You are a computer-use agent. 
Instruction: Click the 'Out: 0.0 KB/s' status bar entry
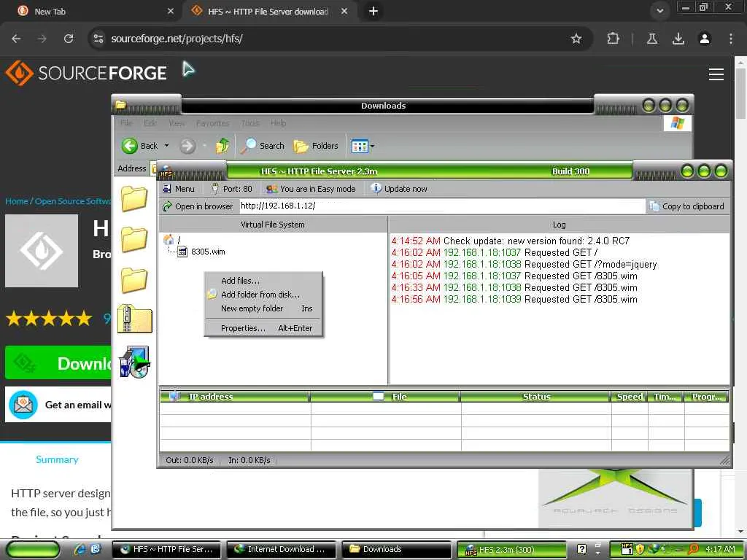189,460
